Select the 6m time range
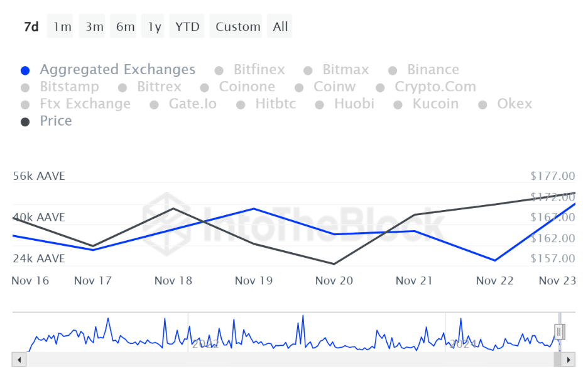Image resolution: width=588 pixels, height=388 pixels. click(x=125, y=26)
